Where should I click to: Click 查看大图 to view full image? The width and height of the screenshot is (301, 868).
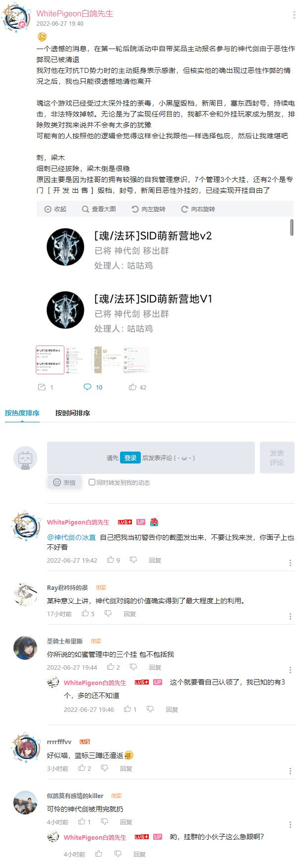pos(99,209)
